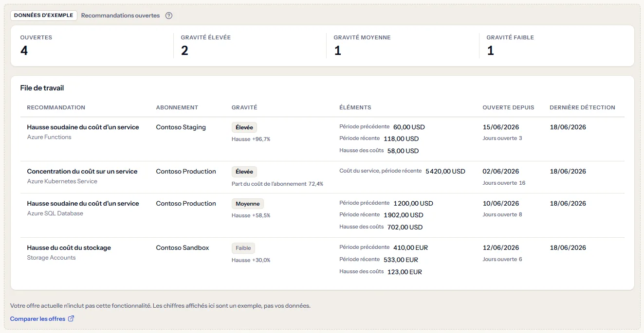Select the OUVERTES summary label
644x333 pixels.
(x=36, y=37)
